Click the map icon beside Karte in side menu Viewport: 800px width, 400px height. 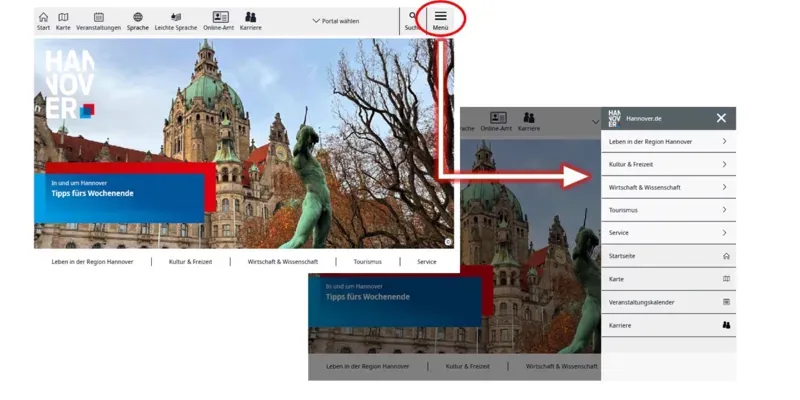[727, 279]
